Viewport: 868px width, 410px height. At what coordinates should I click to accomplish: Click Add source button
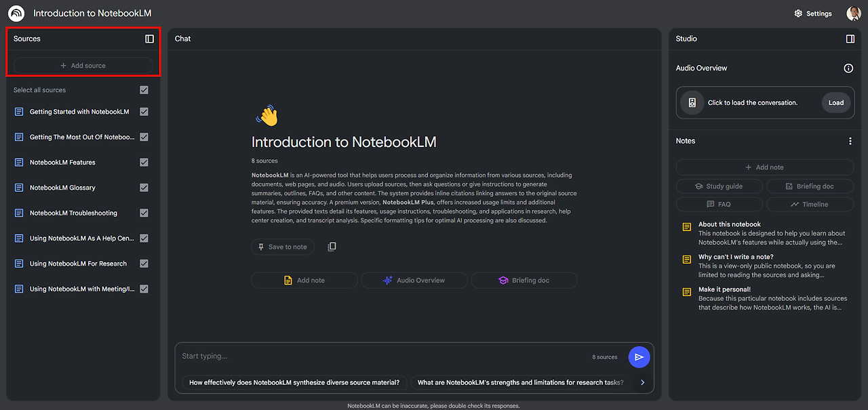tap(83, 66)
